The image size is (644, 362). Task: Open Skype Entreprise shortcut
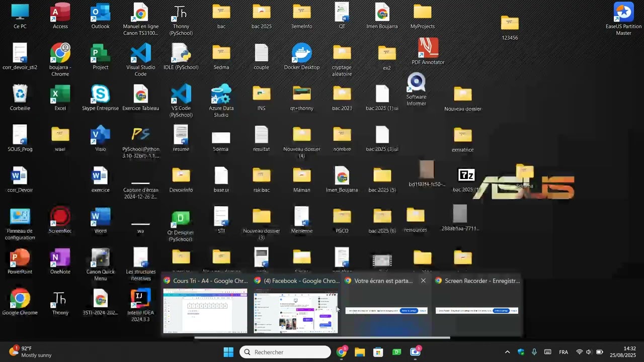[101, 98]
